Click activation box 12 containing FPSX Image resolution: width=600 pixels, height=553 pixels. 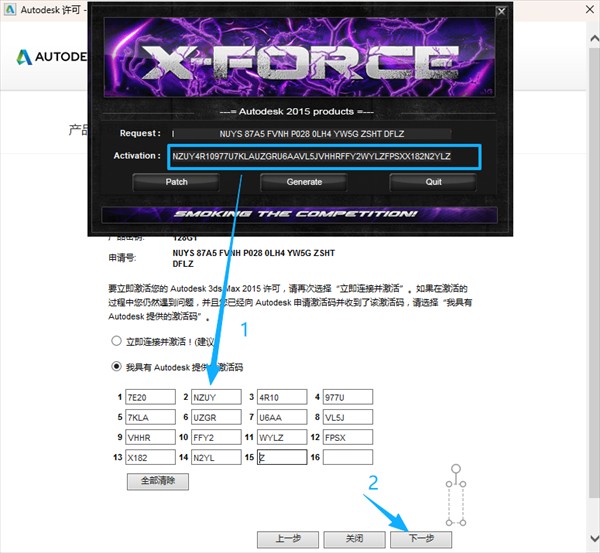347,437
